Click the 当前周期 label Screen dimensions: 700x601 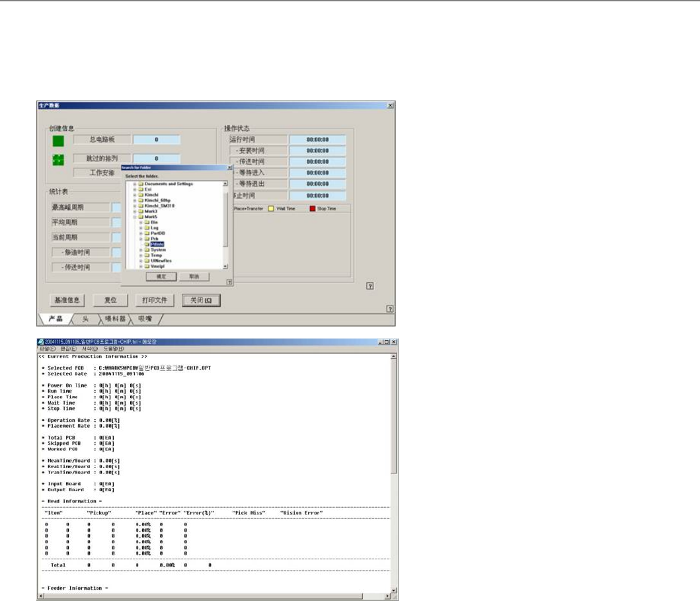(81, 237)
